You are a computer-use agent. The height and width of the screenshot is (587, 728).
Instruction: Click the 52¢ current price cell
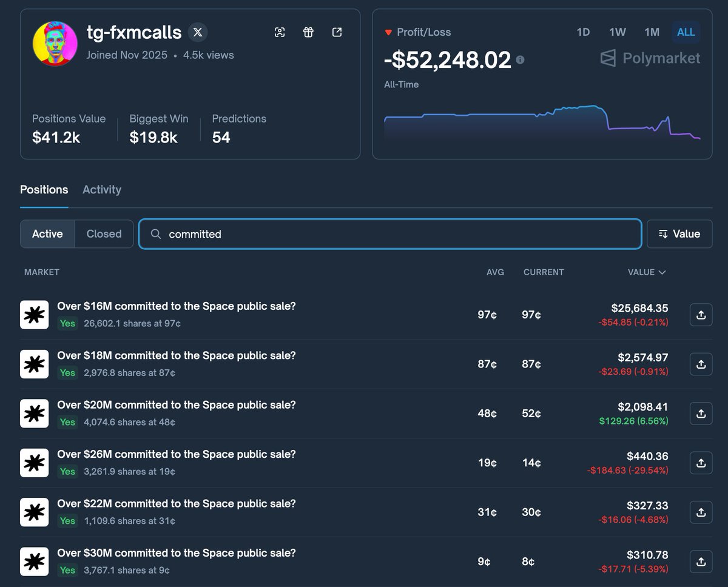pos(531,414)
